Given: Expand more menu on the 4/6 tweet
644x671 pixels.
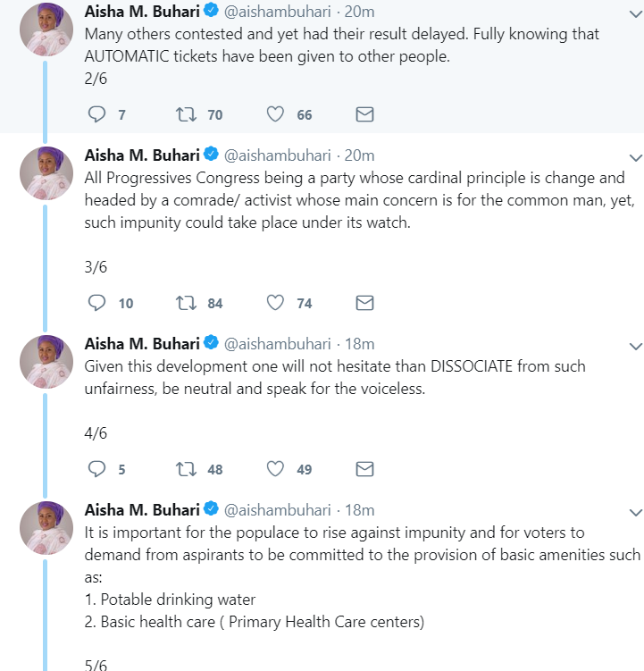Looking at the screenshot, I should (635, 346).
